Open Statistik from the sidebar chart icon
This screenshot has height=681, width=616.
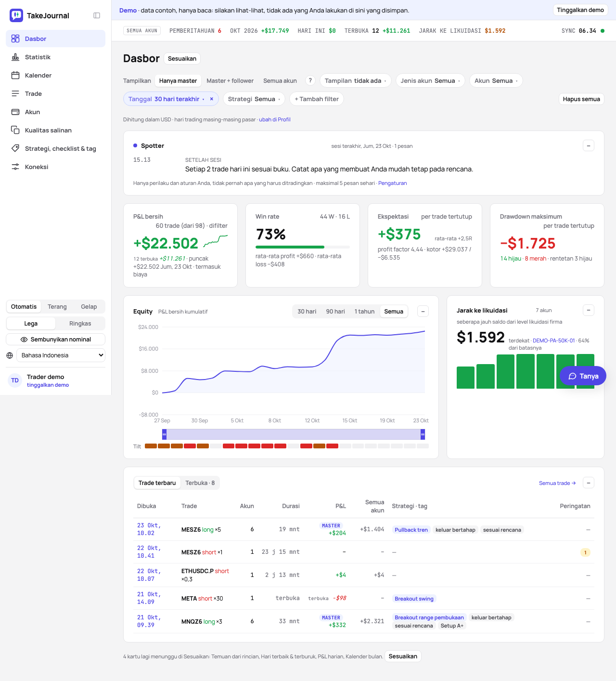(x=15, y=57)
